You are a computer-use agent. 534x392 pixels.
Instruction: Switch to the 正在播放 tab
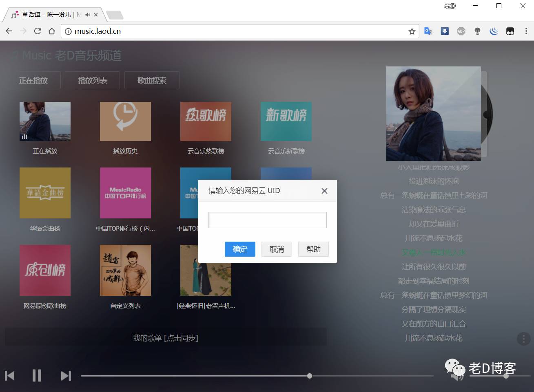pos(33,81)
